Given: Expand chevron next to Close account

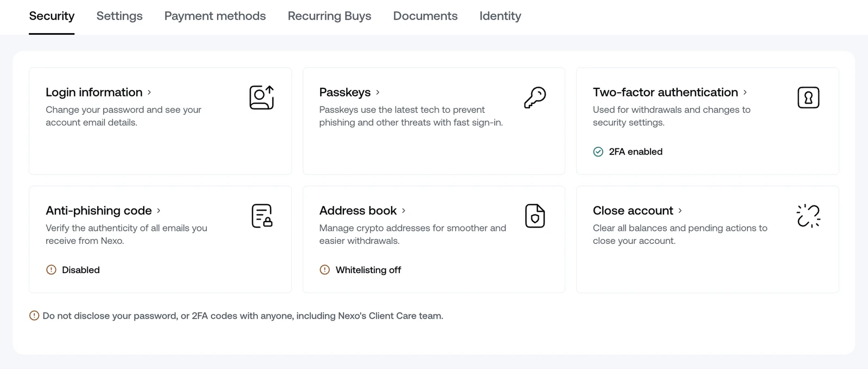Looking at the screenshot, I should (x=680, y=211).
